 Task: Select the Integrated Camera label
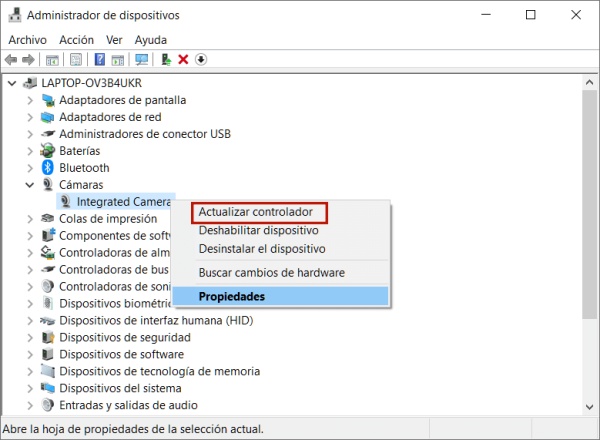coord(123,202)
